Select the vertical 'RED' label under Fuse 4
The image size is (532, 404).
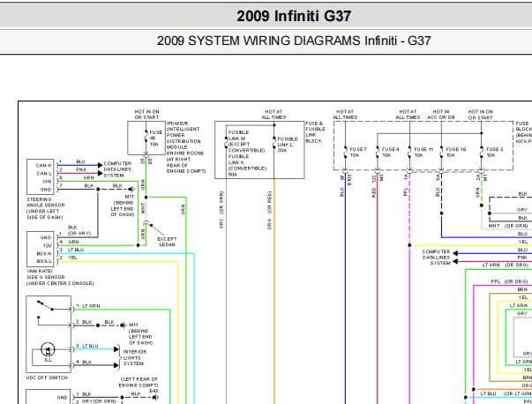373,192
